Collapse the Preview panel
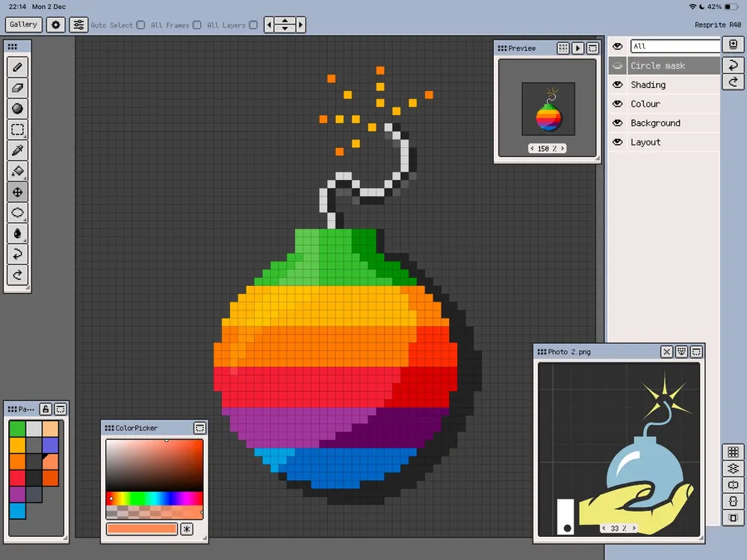747x560 pixels. coord(592,49)
